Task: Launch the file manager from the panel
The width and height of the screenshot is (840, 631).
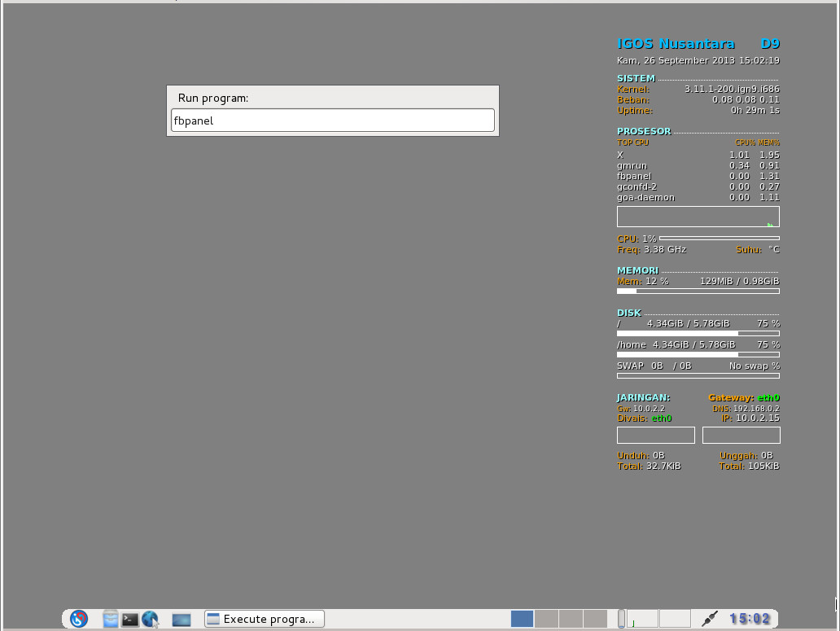Action: coord(111,619)
